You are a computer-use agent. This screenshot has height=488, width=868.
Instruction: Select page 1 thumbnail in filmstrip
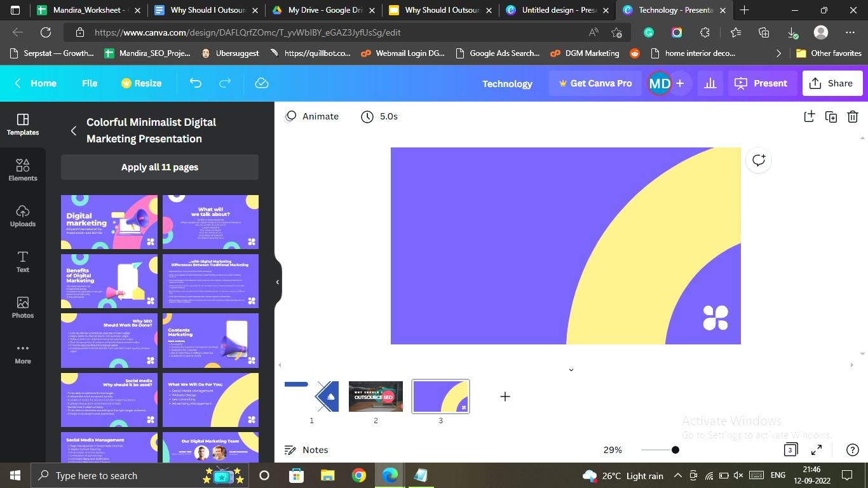click(x=311, y=396)
